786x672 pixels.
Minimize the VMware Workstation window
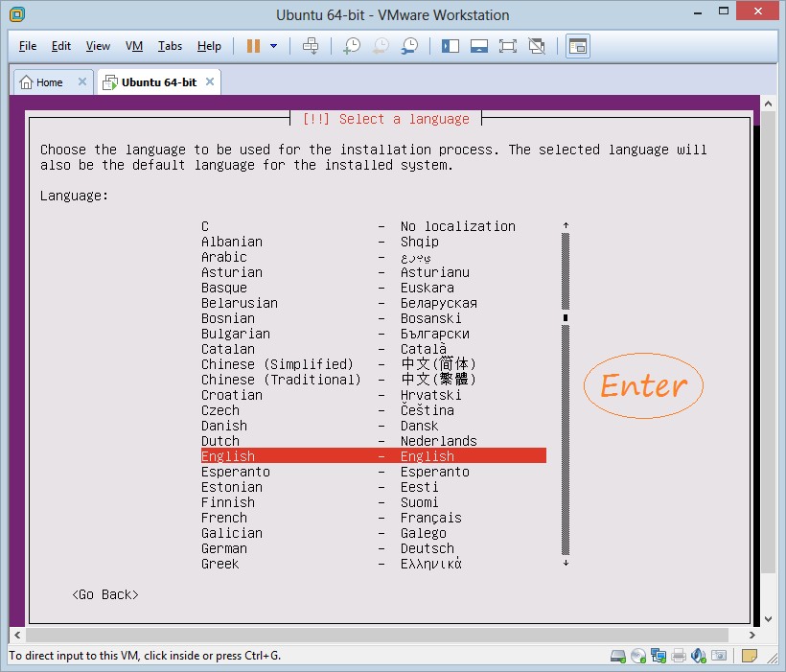(x=697, y=12)
